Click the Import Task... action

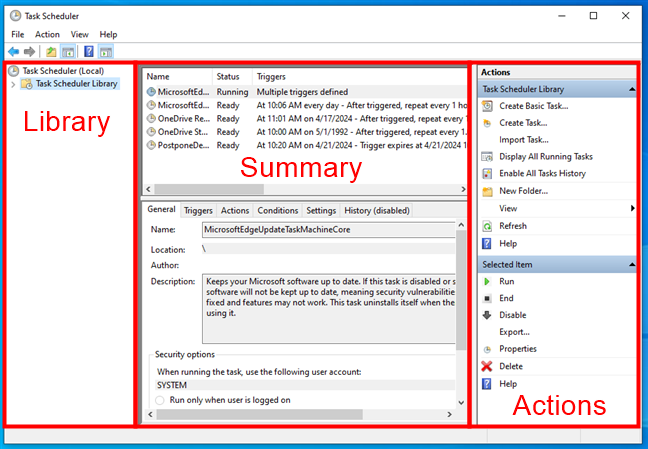tap(524, 140)
